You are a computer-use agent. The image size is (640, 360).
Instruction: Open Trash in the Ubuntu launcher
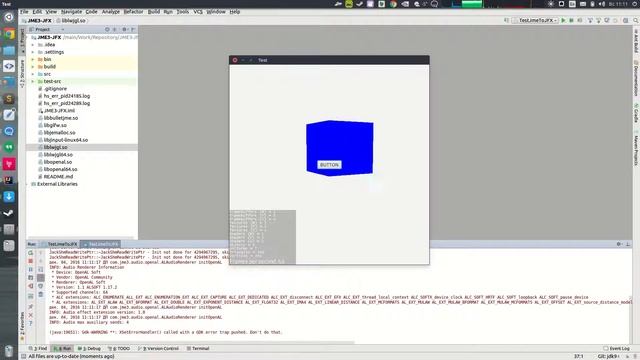click(x=9, y=351)
